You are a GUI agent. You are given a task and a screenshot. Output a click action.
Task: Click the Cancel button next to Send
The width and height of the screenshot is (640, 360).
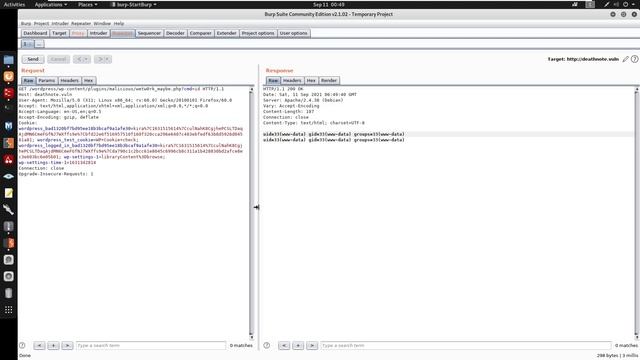tap(58, 59)
